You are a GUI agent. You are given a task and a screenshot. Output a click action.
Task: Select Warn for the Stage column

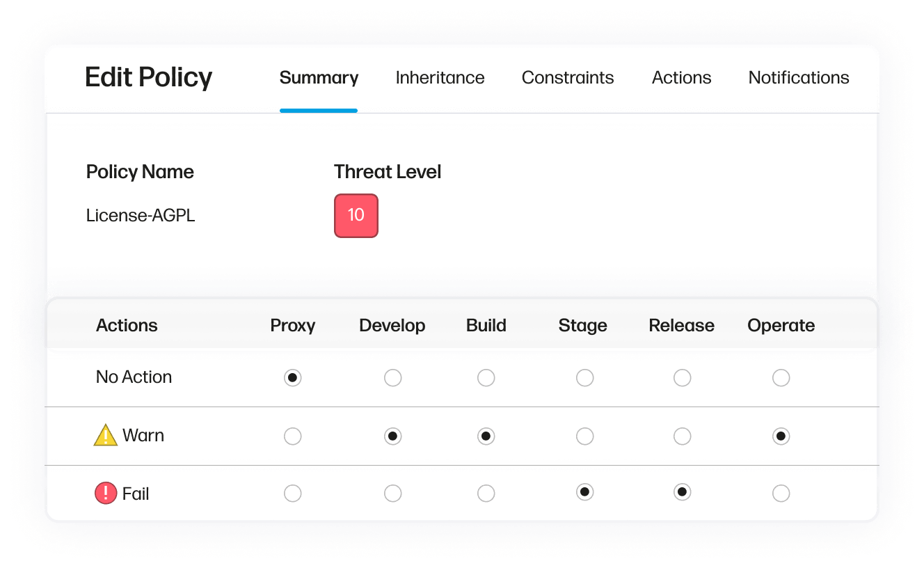coord(585,436)
